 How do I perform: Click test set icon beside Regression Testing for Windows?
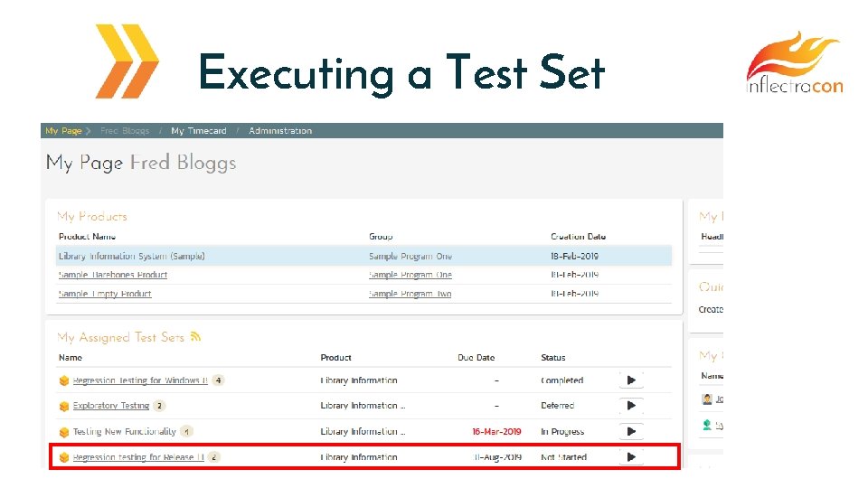click(64, 381)
